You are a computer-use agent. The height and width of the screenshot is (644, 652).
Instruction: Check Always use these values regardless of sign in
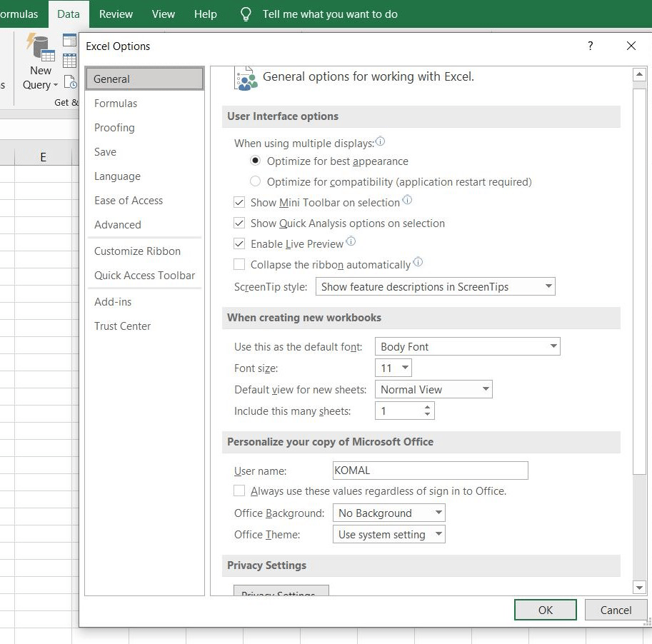[239, 490]
